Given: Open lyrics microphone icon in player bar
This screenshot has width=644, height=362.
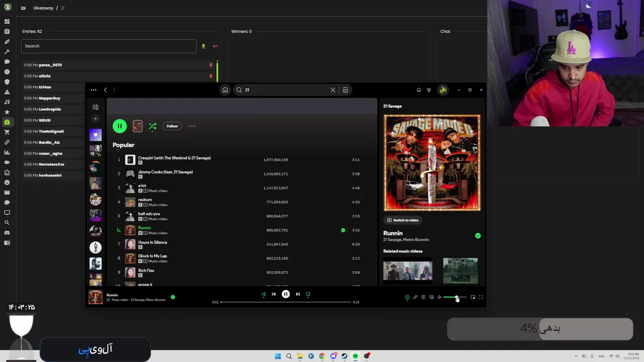Looking at the screenshot, I should [x=415, y=297].
